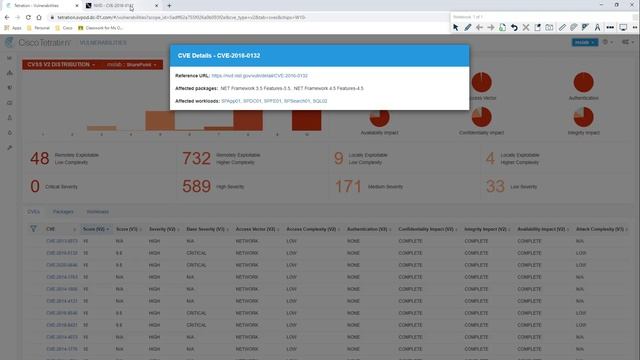This screenshot has width=640, height=360.
Task: Sort by the Base Severity (V3) column
Action: point(207,229)
